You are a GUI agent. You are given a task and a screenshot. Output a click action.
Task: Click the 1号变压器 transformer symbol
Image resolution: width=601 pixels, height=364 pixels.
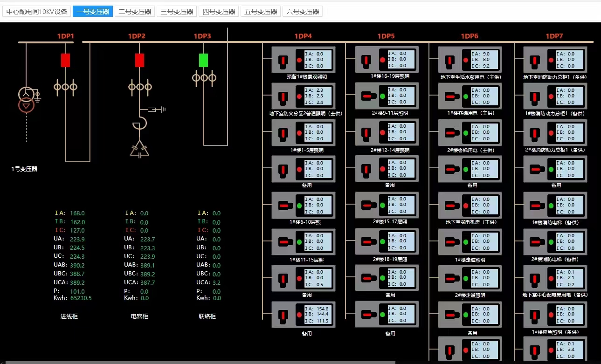26,100
